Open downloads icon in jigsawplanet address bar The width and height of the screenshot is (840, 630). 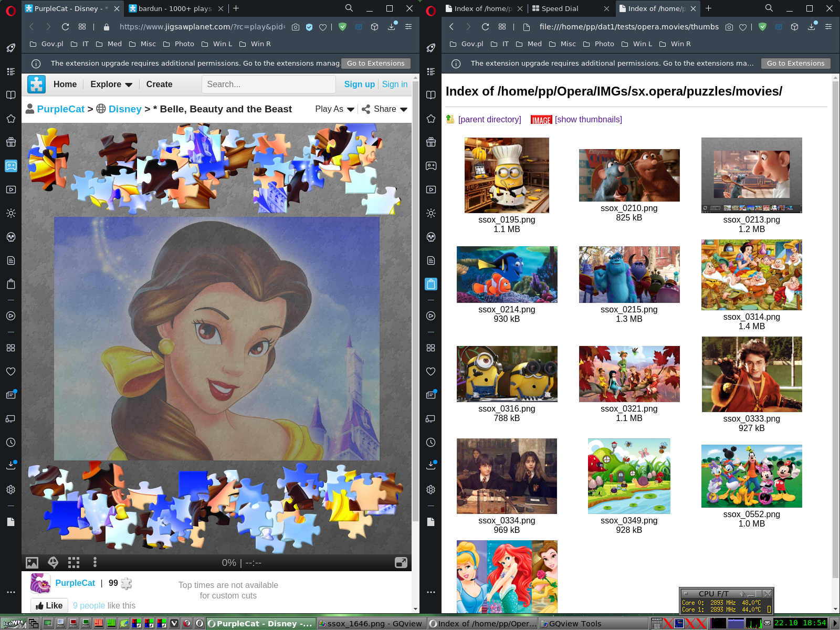coord(392,27)
